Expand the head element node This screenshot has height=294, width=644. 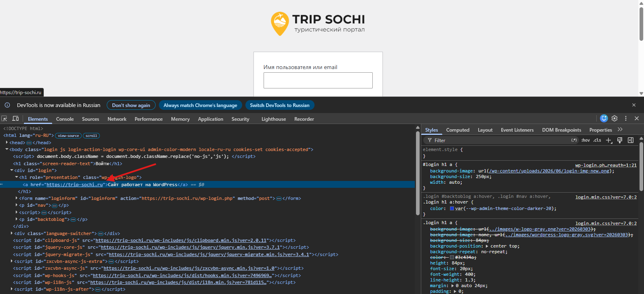click(7, 142)
